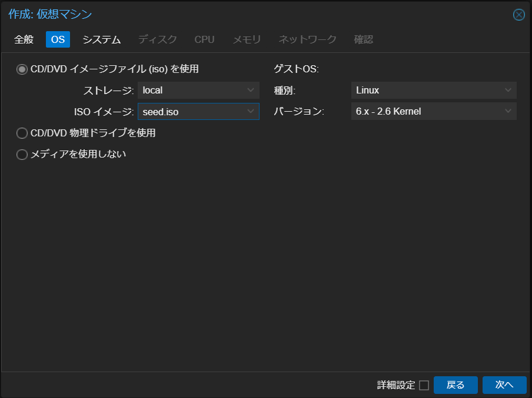Close the 作成: 仮想マシン dialog
532x398 pixels.
(x=519, y=15)
